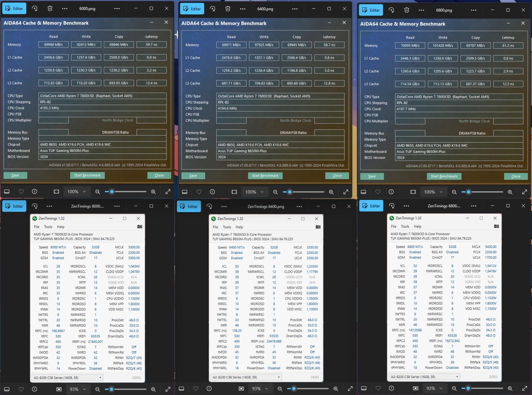Favorite the ZenTimings 6800 image with the heart
532x395 pixels.
[378, 388]
